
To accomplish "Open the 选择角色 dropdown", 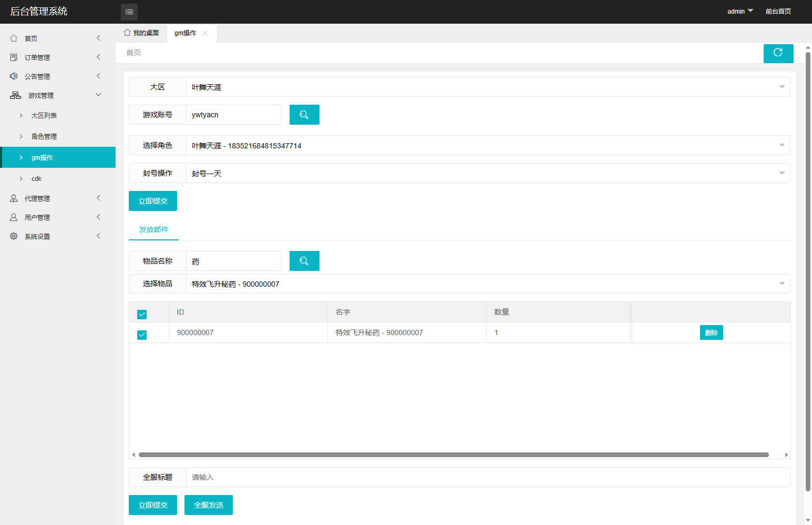I will (488, 145).
